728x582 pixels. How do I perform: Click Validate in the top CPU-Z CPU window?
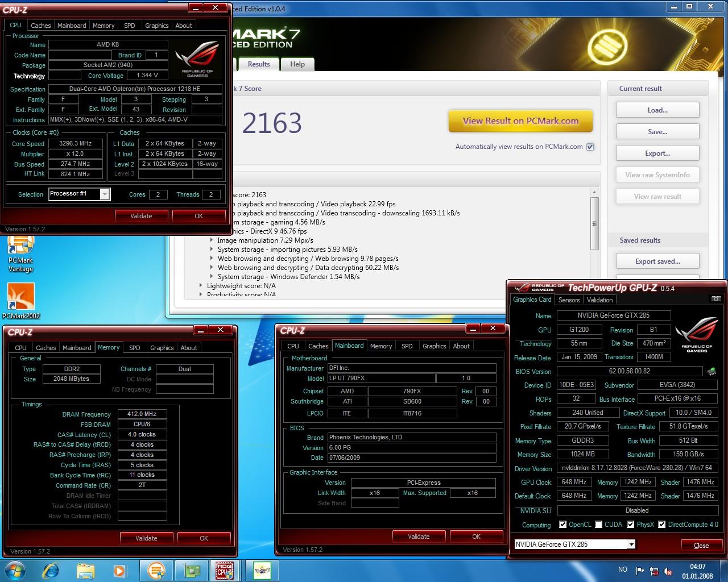(141, 216)
